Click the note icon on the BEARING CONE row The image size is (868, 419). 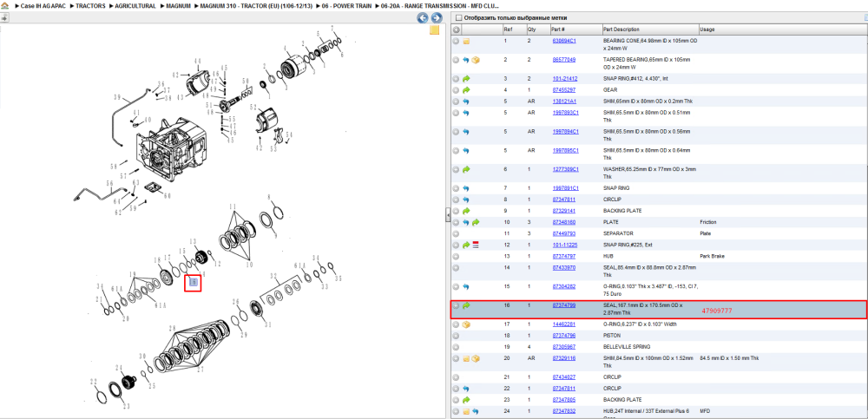point(466,42)
